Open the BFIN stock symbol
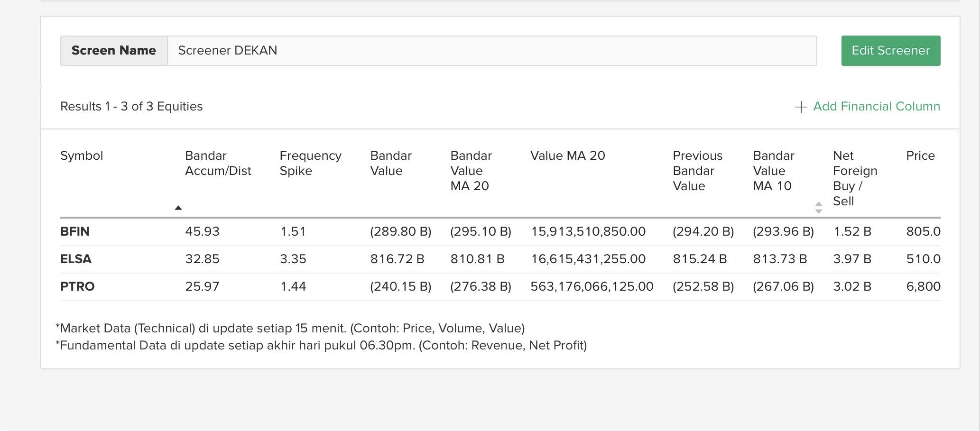The width and height of the screenshot is (980, 431). coord(75,231)
